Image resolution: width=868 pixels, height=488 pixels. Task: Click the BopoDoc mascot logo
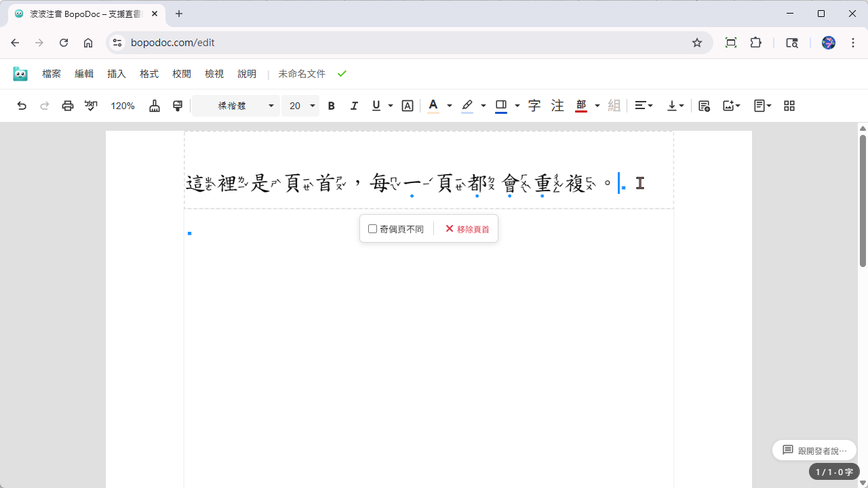(20, 74)
